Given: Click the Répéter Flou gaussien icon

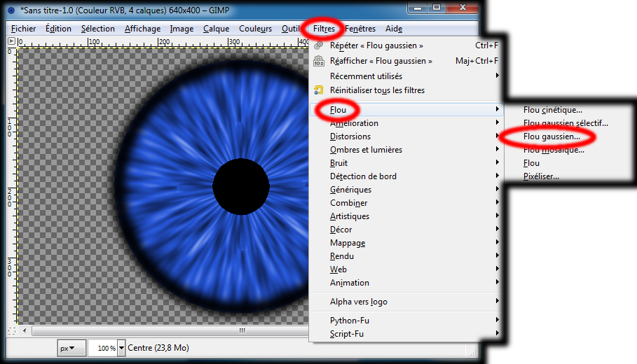Looking at the screenshot, I should (x=319, y=45).
